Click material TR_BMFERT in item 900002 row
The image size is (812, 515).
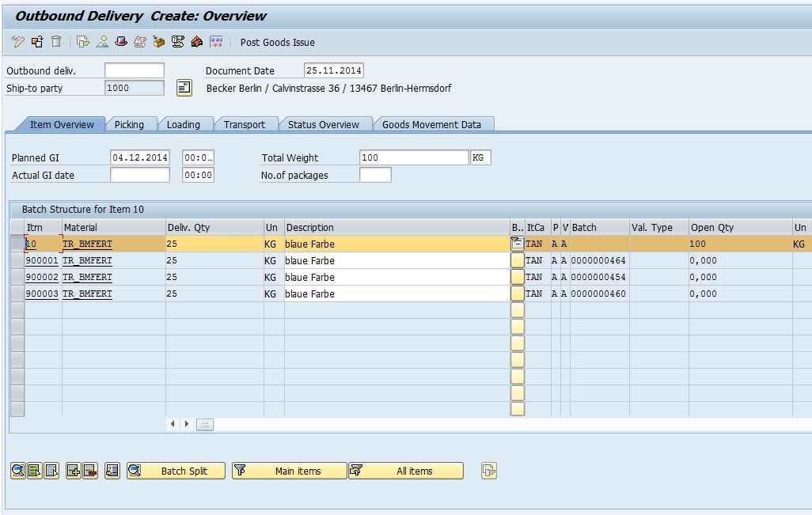87,277
